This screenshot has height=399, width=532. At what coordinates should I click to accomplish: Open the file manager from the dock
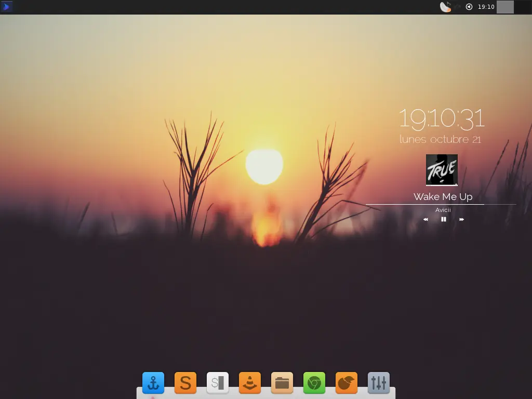coord(282,383)
